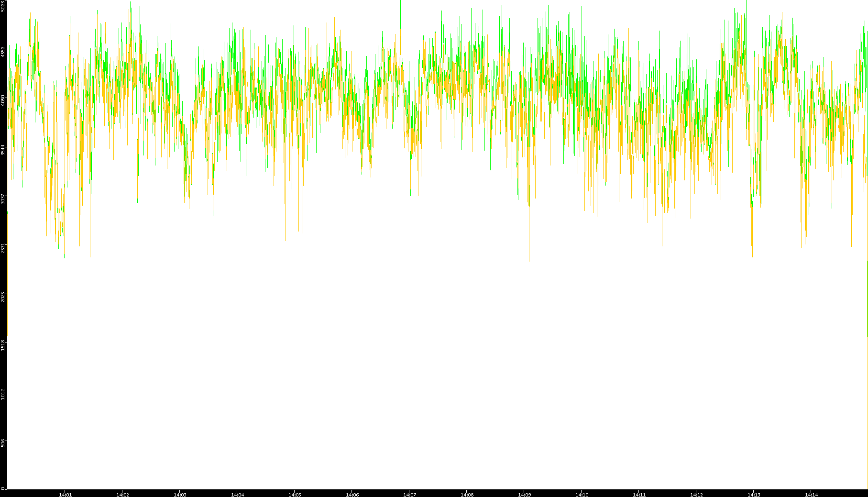Click the 14:10 label on time axis
Viewport: 868px width, 497px height.
point(582,495)
